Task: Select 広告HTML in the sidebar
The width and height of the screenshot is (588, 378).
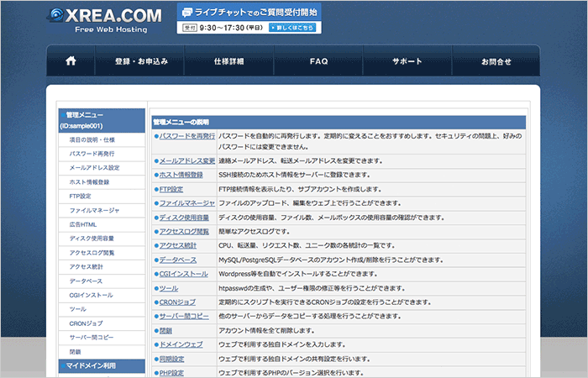Action: click(83, 223)
